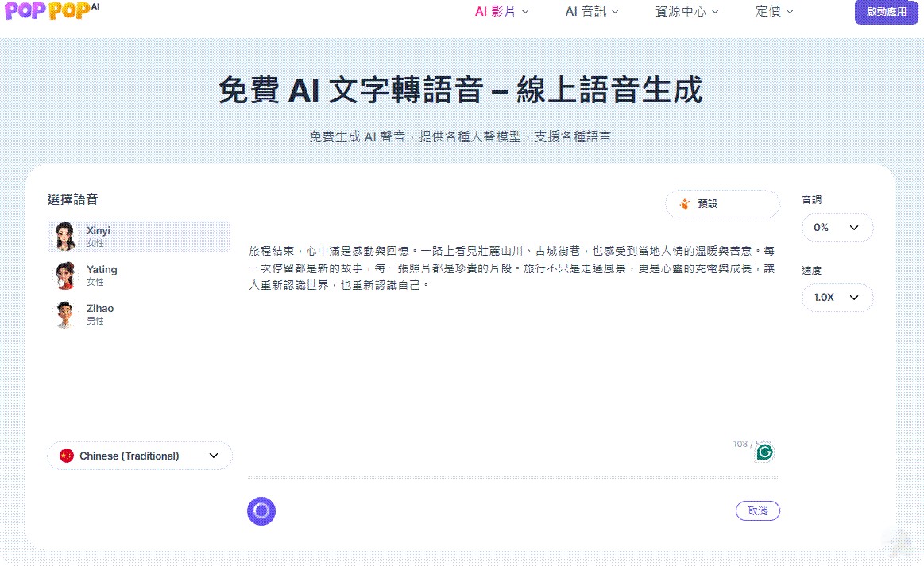The image size is (924, 566).
Task: Select the Yating female voice
Action: (x=138, y=275)
